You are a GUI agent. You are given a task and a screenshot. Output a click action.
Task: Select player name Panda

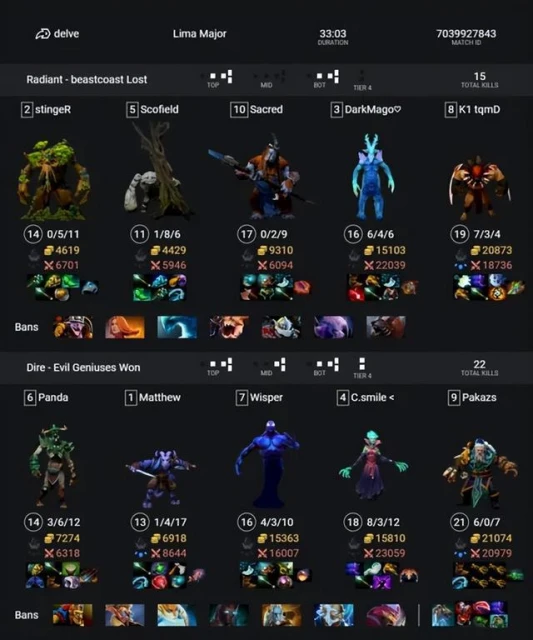pyautogui.click(x=53, y=398)
